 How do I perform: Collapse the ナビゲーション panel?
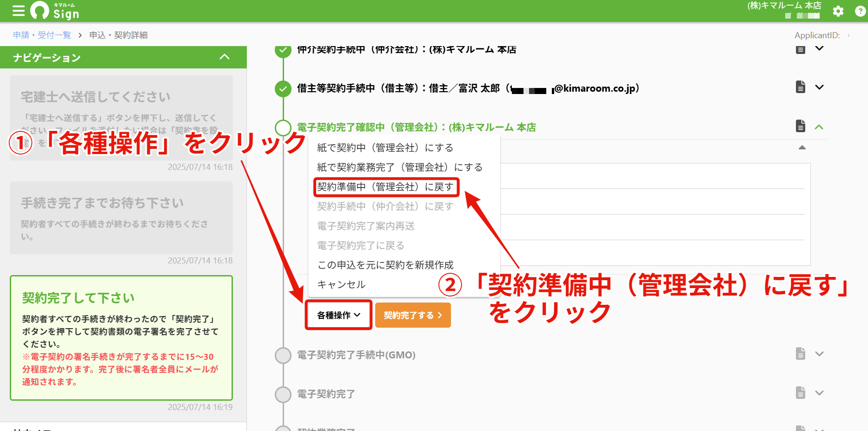[225, 57]
